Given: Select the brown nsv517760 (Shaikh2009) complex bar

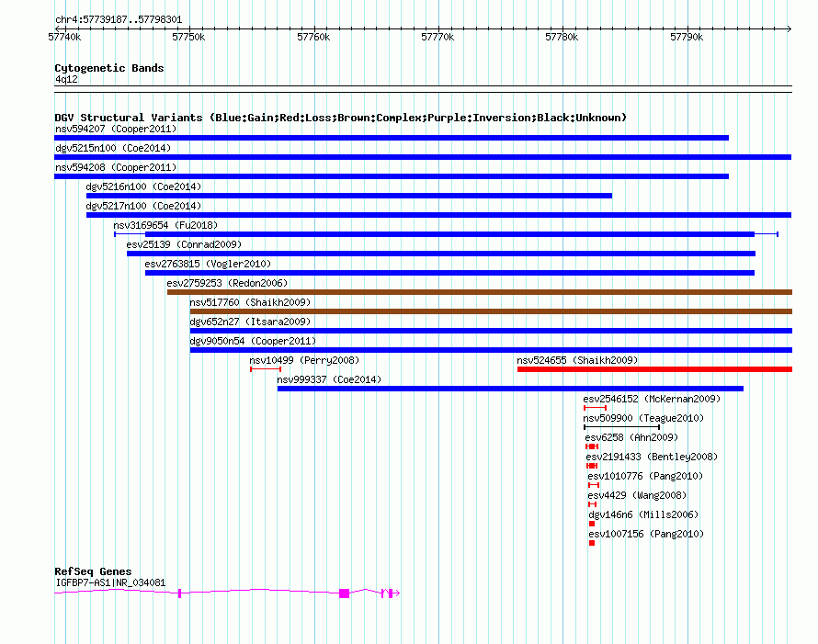Looking at the screenshot, I should pos(491,311).
